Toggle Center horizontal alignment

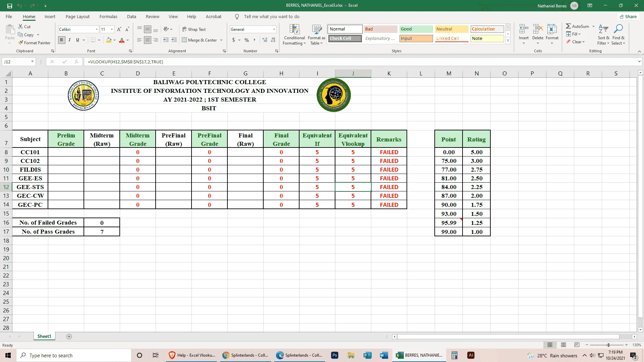(148, 40)
